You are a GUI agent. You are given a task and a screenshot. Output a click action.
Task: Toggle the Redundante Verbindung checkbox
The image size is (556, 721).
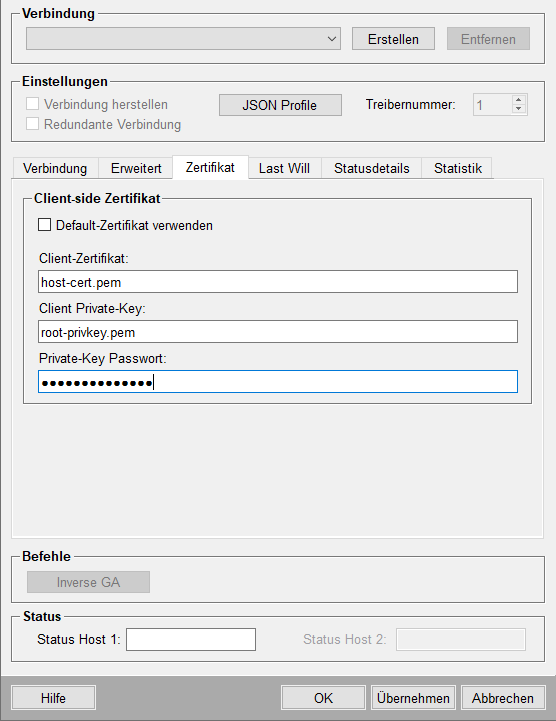click(x=32, y=124)
